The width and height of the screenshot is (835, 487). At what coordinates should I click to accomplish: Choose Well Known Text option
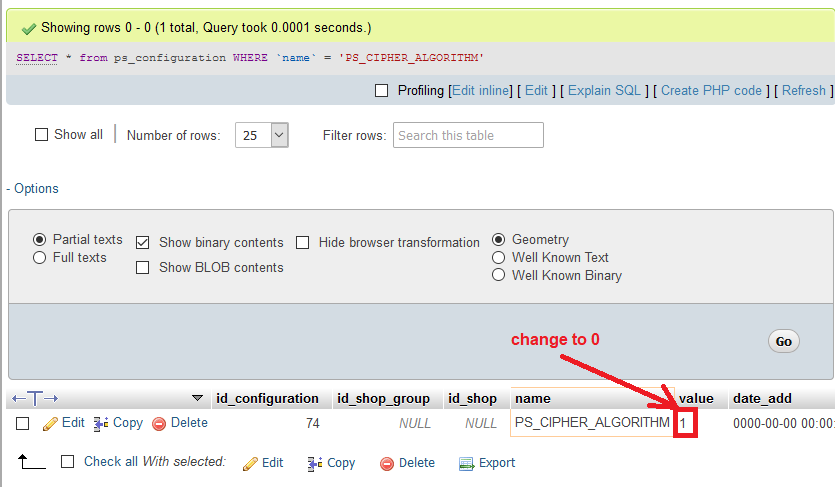tap(498, 258)
